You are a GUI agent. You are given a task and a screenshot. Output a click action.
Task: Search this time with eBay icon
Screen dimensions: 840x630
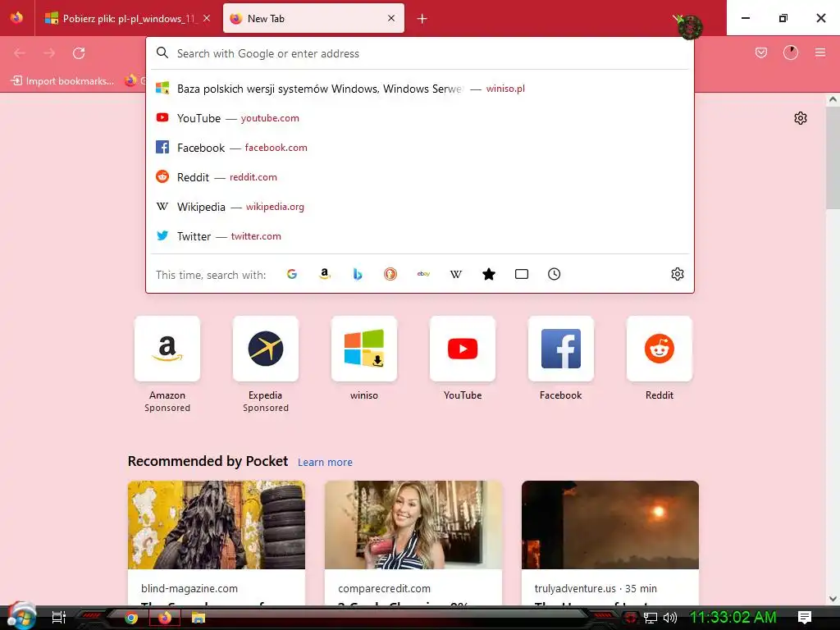coord(423,274)
